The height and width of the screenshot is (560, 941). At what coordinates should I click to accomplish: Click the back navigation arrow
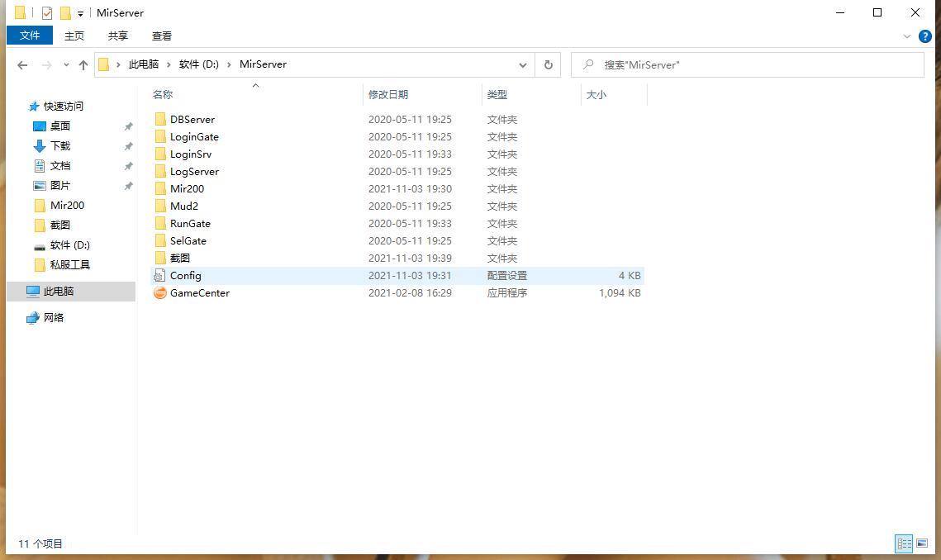click(x=22, y=64)
